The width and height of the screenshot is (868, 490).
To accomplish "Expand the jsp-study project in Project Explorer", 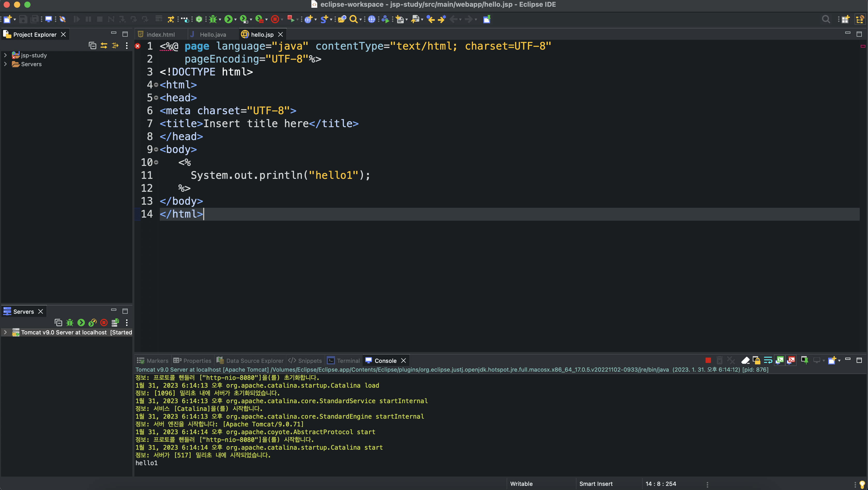I will [5, 55].
